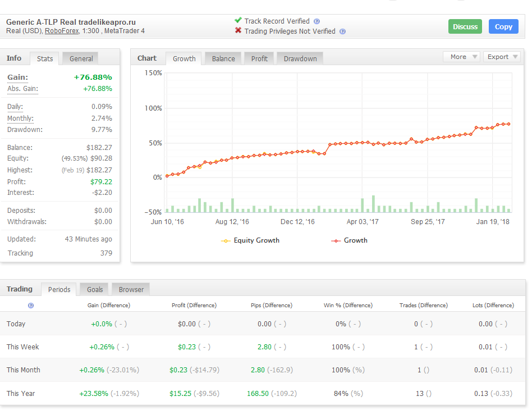
Task: Click the help icon next to Trading Privileges Not Verified
Action: (343, 31)
